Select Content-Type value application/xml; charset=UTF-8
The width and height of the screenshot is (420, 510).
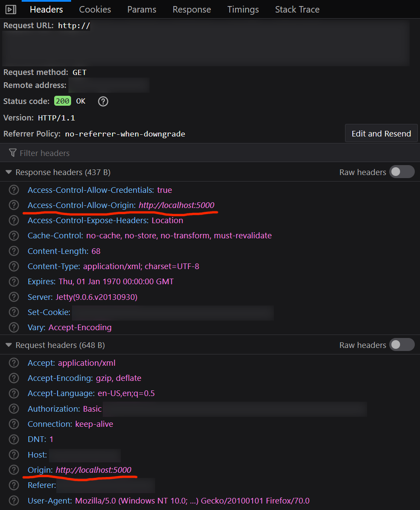tap(141, 266)
